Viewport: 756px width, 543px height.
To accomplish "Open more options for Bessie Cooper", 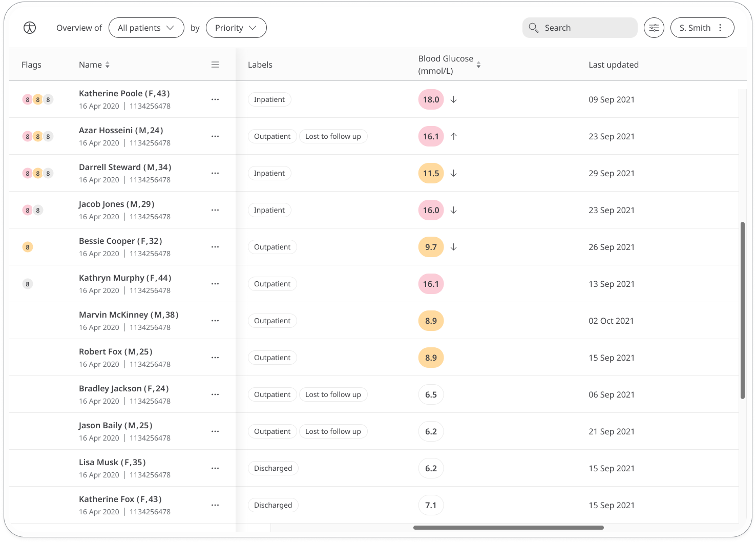I will (x=215, y=247).
